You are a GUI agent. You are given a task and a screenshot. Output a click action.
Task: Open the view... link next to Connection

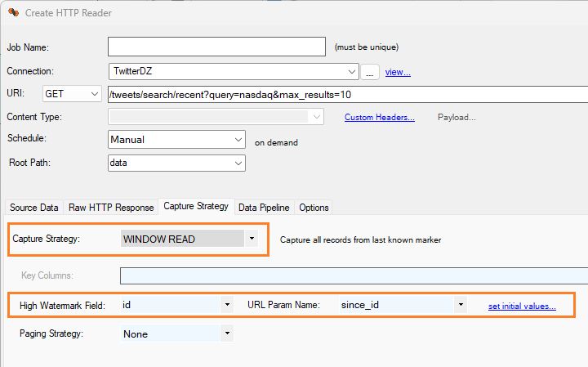click(x=398, y=72)
